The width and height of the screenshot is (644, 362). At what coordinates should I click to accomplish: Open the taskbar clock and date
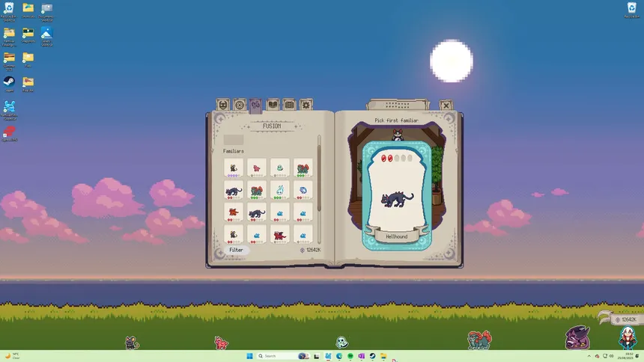(626, 356)
